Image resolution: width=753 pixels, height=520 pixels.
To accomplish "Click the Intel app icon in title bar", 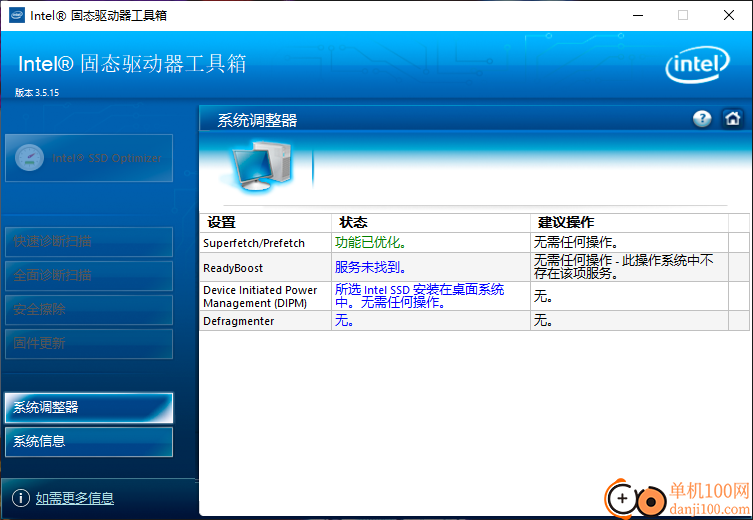I will click(x=17, y=15).
